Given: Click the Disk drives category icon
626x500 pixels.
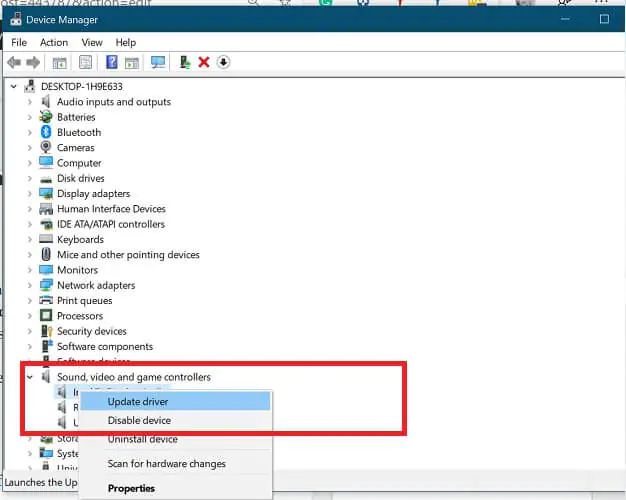Looking at the screenshot, I should [46, 179].
